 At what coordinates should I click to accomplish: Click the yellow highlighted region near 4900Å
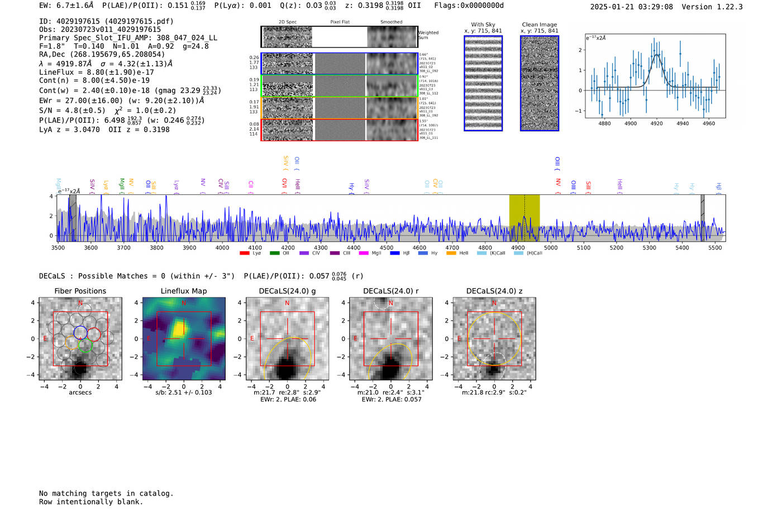(x=524, y=218)
